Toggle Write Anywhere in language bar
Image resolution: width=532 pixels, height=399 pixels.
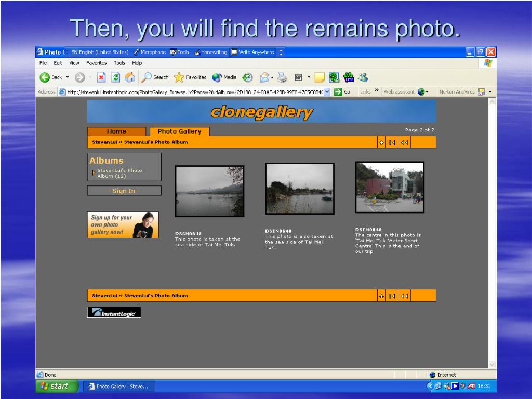[x=253, y=52]
